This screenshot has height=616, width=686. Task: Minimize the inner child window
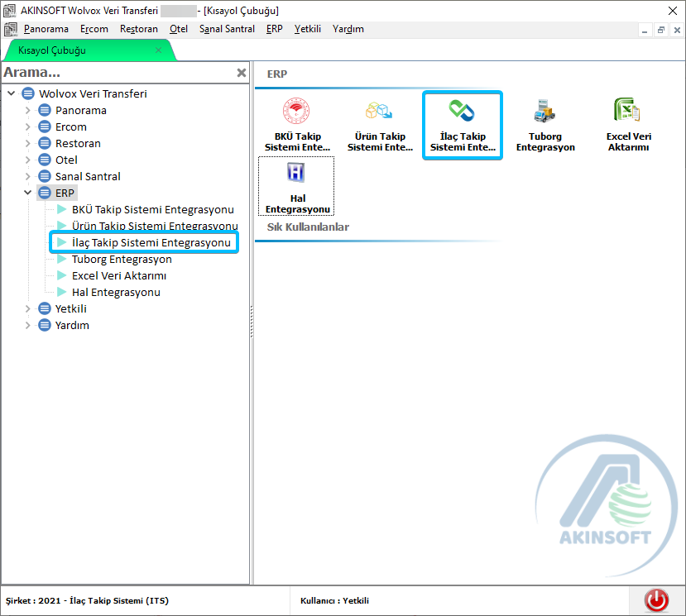coord(645,30)
